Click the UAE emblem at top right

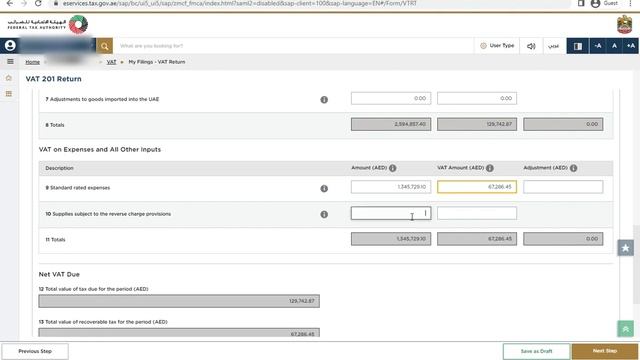click(x=624, y=24)
